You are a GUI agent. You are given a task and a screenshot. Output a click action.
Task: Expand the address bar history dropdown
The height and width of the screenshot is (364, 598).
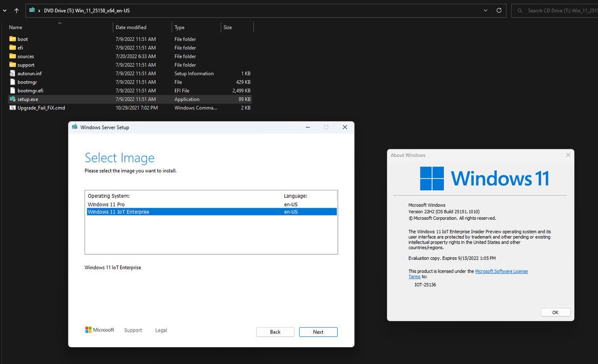[486, 10]
